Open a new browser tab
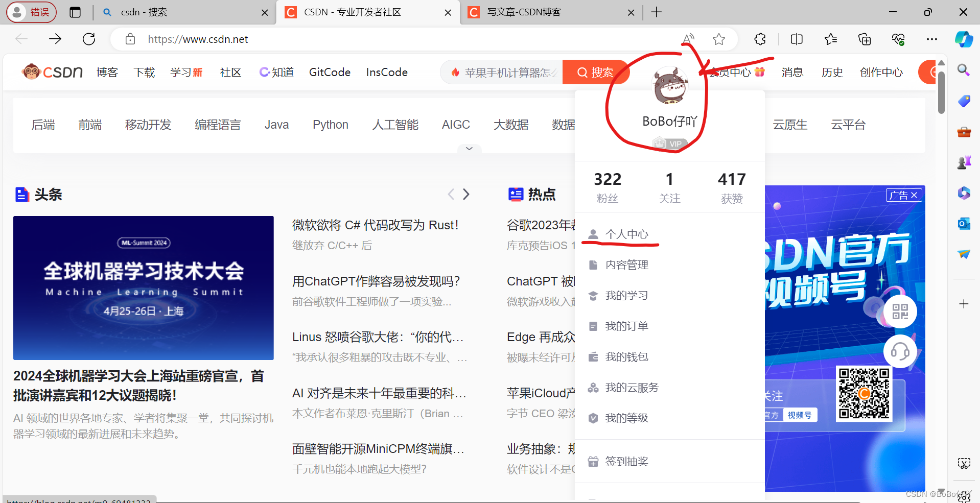The image size is (980, 503). (657, 12)
